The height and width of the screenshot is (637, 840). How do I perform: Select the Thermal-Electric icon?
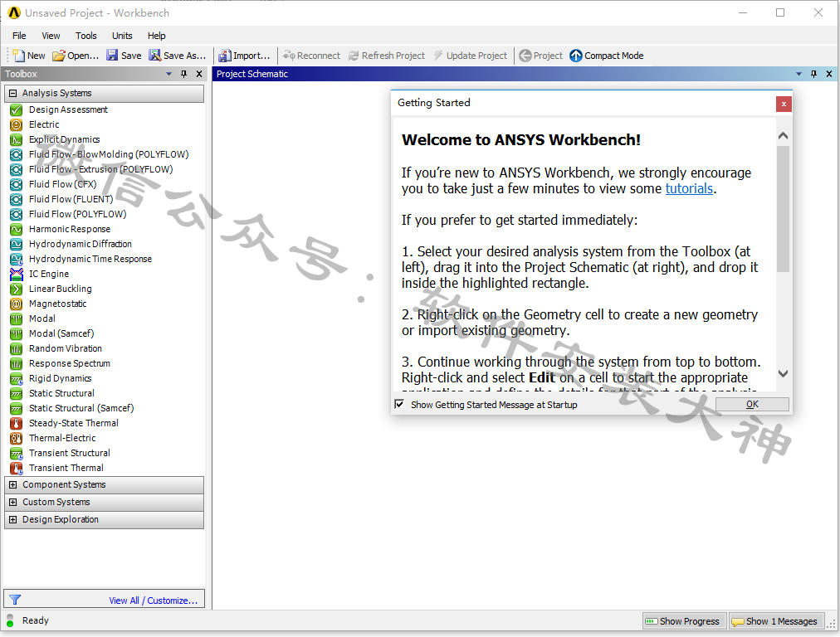(x=16, y=439)
